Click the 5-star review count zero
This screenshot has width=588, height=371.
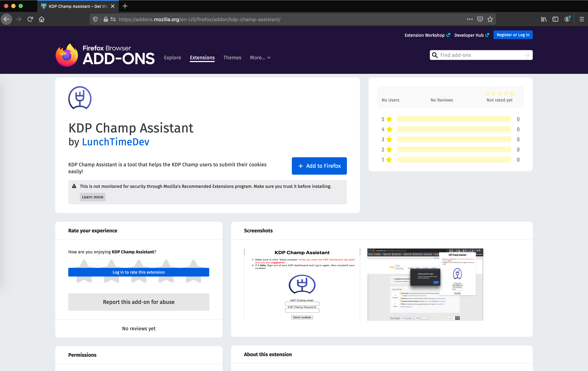(x=518, y=119)
